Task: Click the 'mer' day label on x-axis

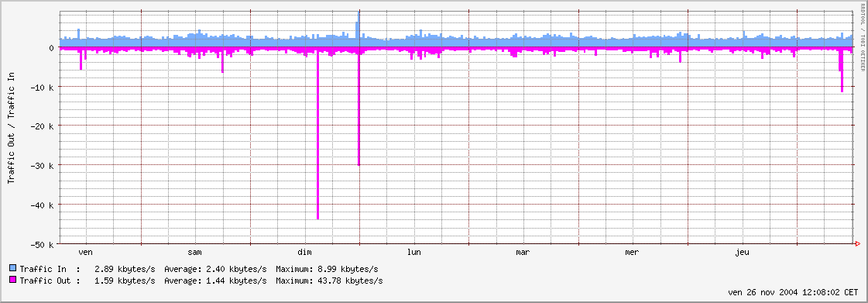Action: [632, 253]
